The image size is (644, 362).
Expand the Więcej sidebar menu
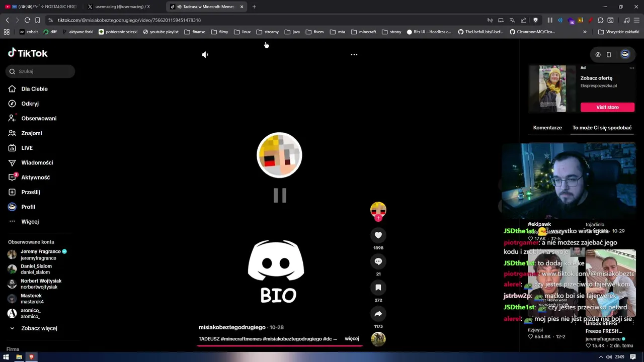click(x=30, y=222)
